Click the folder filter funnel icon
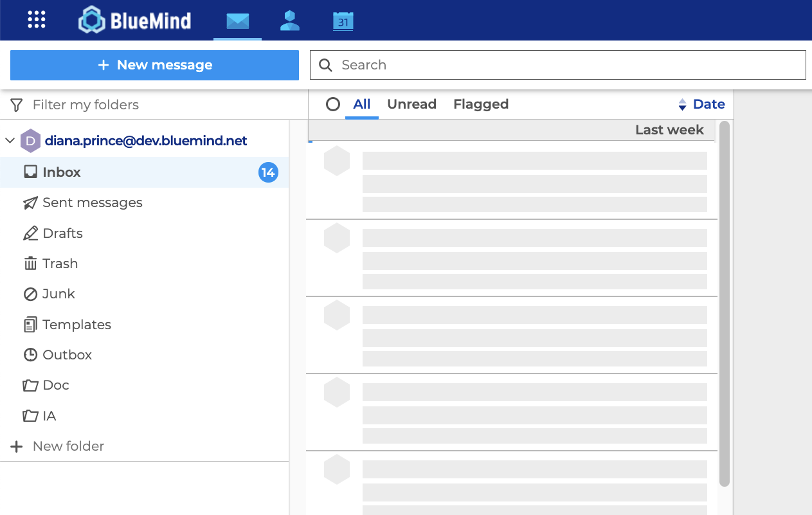812x515 pixels. [x=17, y=105]
